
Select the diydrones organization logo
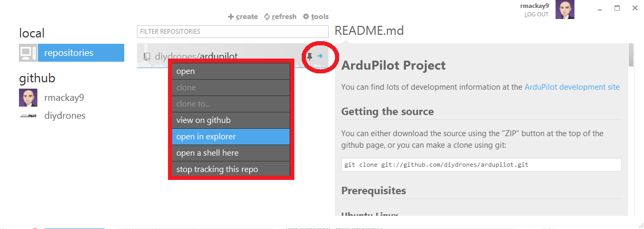tap(28, 116)
